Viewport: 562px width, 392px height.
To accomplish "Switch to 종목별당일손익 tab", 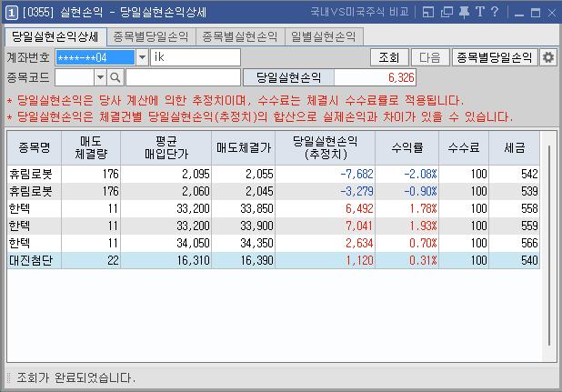I will [x=151, y=36].
